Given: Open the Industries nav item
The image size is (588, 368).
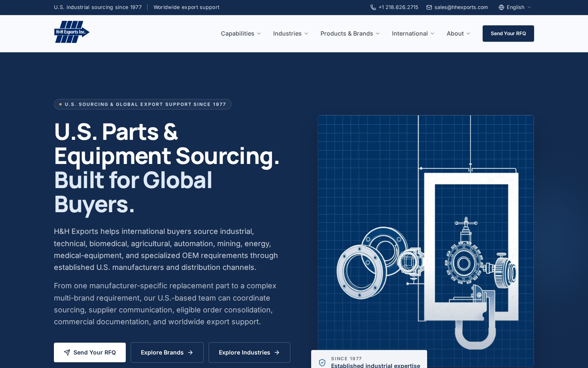Looking at the screenshot, I should [x=291, y=34].
